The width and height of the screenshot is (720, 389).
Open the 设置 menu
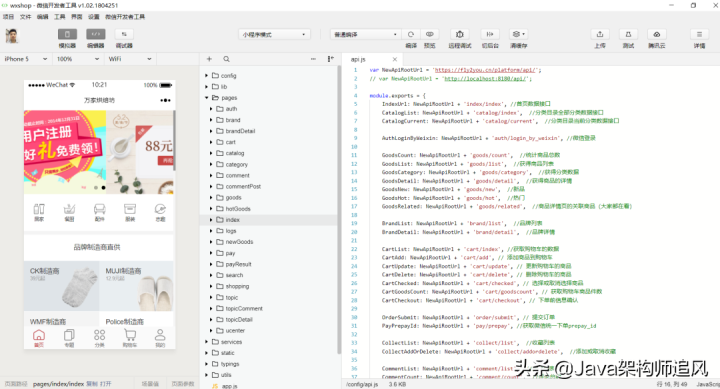pos(94,17)
